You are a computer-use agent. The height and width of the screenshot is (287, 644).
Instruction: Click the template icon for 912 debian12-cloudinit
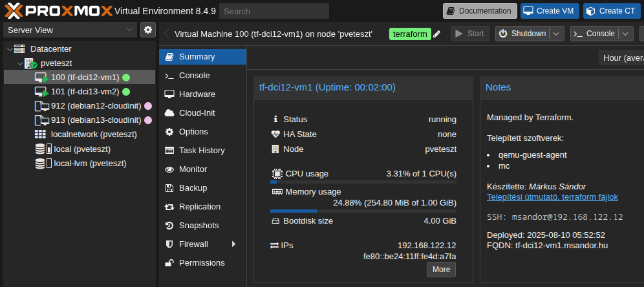click(42, 107)
